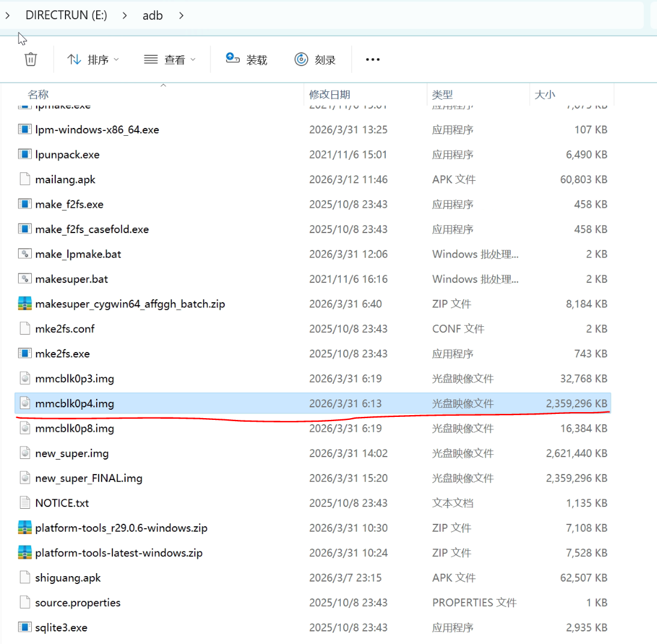
Task: Click the make_lpmake.bat batch file icon
Action: (x=25, y=254)
